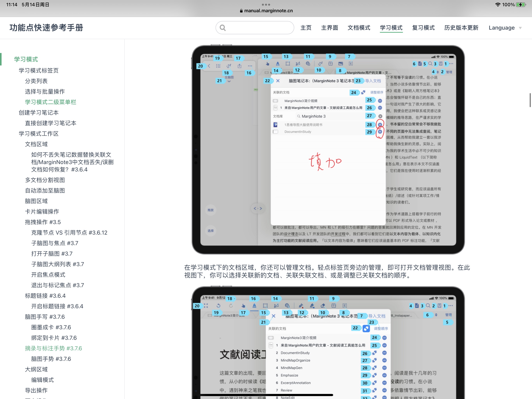Click the search magnifier icon
This screenshot has height=399, width=532.
(x=223, y=28)
